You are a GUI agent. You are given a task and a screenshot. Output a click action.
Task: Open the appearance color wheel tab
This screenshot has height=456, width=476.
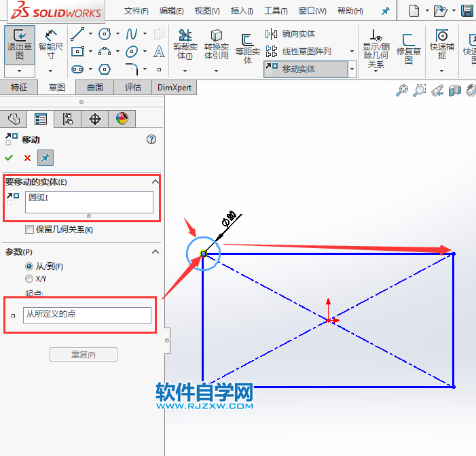tap(122, 119)
